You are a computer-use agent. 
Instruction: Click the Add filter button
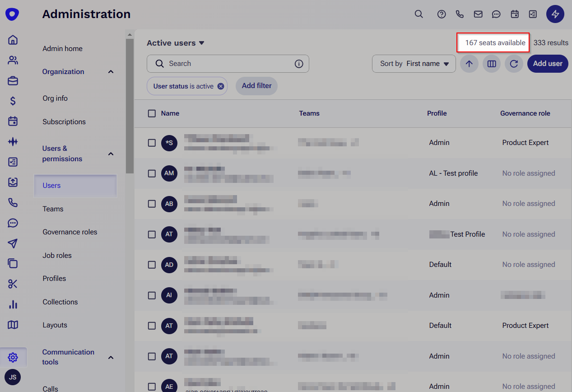click(256, 86)
